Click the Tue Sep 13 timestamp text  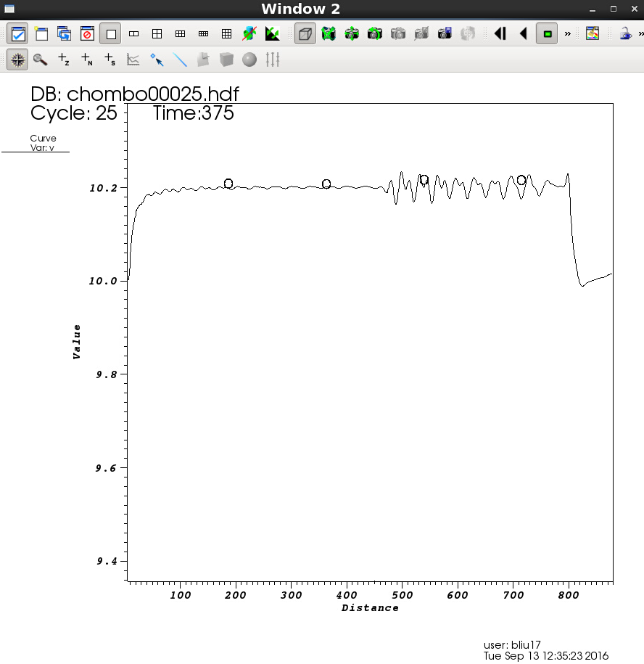(x=546, y=656)
